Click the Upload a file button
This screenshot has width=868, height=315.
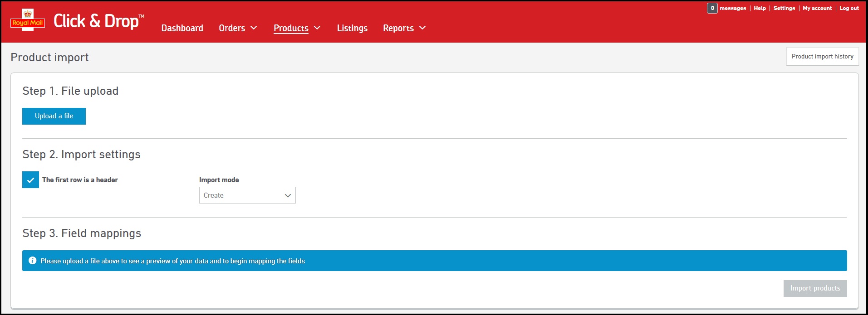coord(54,116)
